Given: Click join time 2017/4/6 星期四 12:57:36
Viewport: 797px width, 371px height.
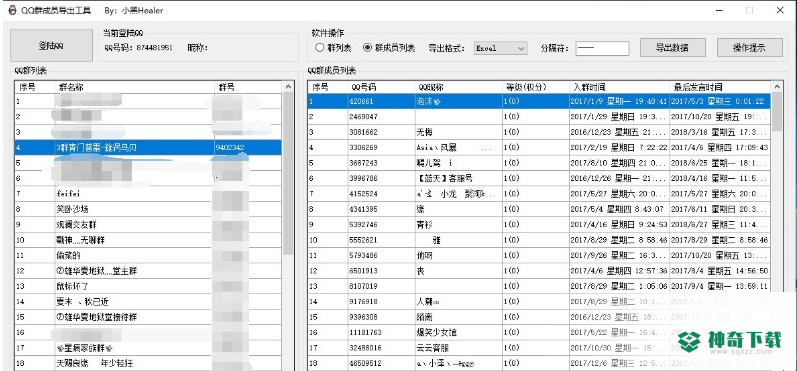Looking at the screenshot, I should click(618, 271).
